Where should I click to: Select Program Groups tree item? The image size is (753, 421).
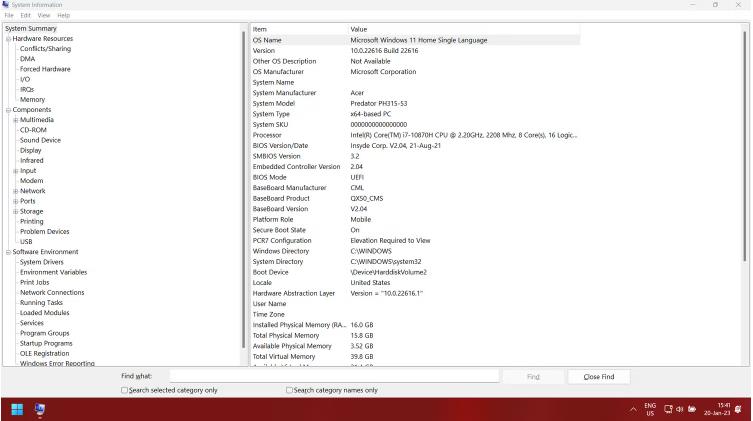pos(45,333)
